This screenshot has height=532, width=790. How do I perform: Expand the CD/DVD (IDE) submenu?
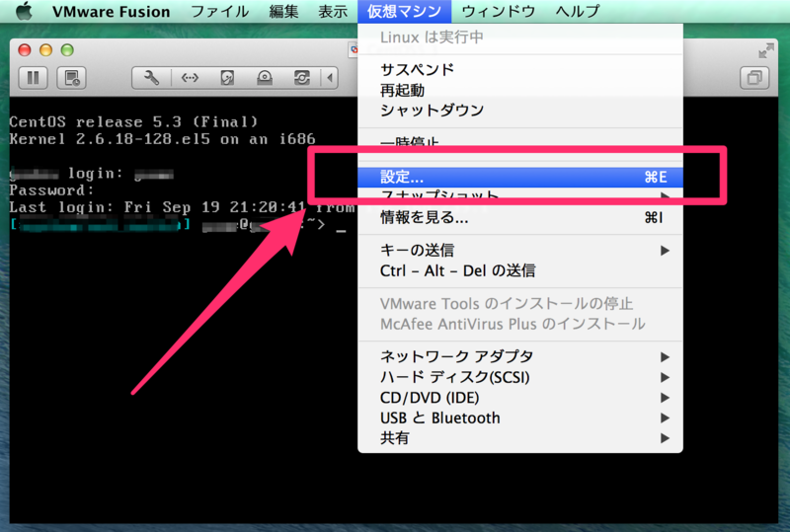tap(520, 398)
